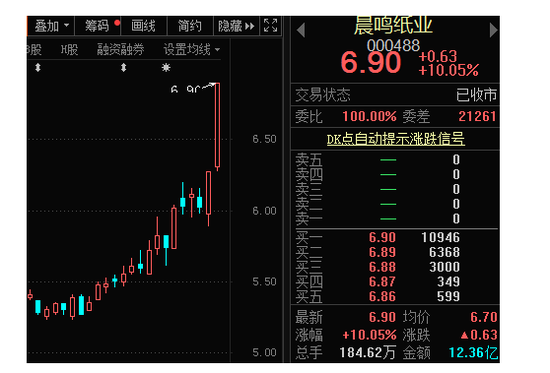The image size is (550, 373).
Task: Click the 6.00 price axis label
Action: 264,211
